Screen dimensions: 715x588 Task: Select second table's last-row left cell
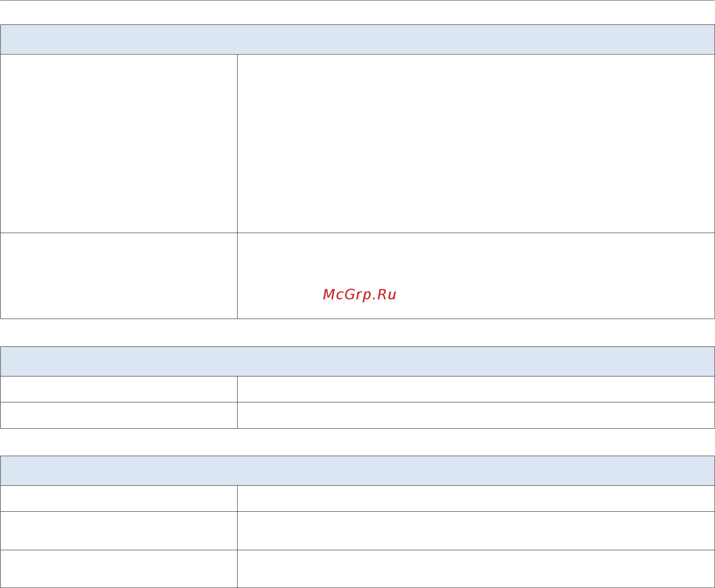pos(119,415)
